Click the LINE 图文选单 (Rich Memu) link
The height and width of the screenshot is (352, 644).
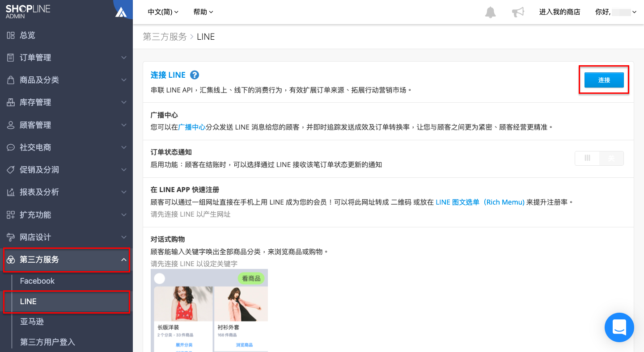coord(480,202)
